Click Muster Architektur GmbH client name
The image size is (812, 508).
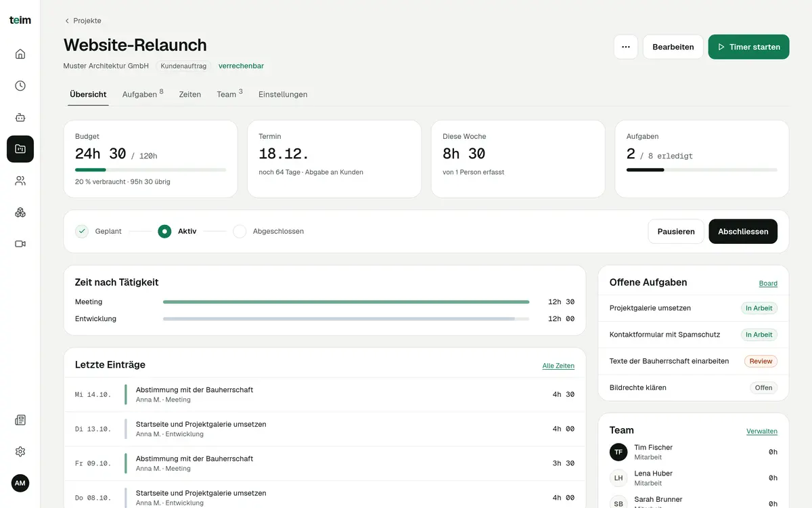(x=106, y=66)
